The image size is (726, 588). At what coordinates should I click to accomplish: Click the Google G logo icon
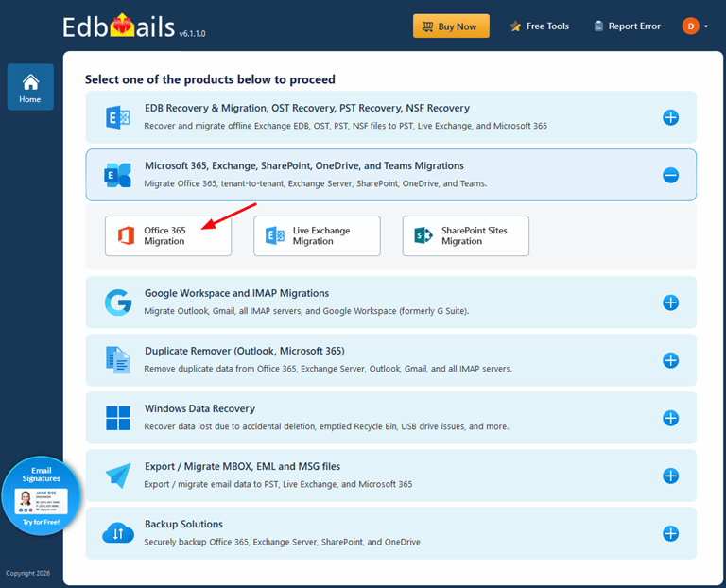[x=118, y=303]
